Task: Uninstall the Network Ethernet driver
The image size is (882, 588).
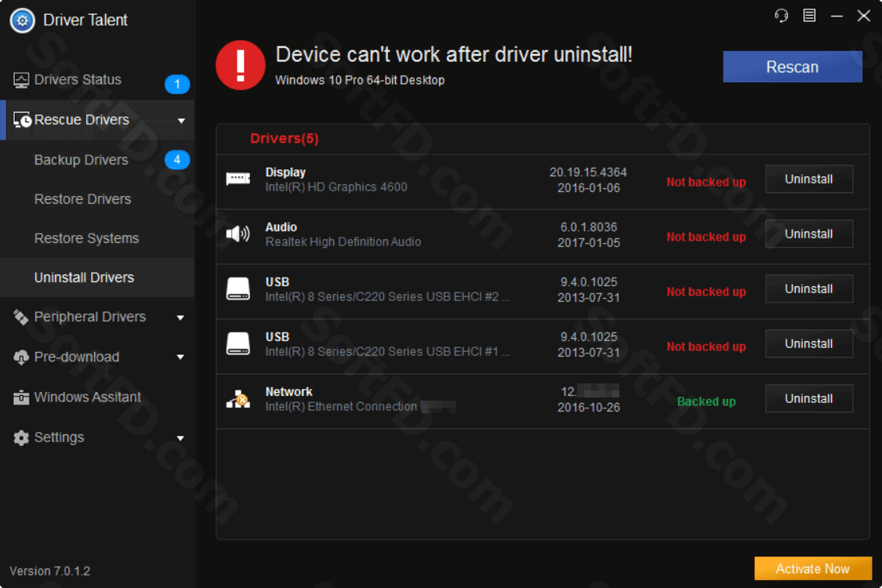Action: pyautogui.click(x=809, y=398)
